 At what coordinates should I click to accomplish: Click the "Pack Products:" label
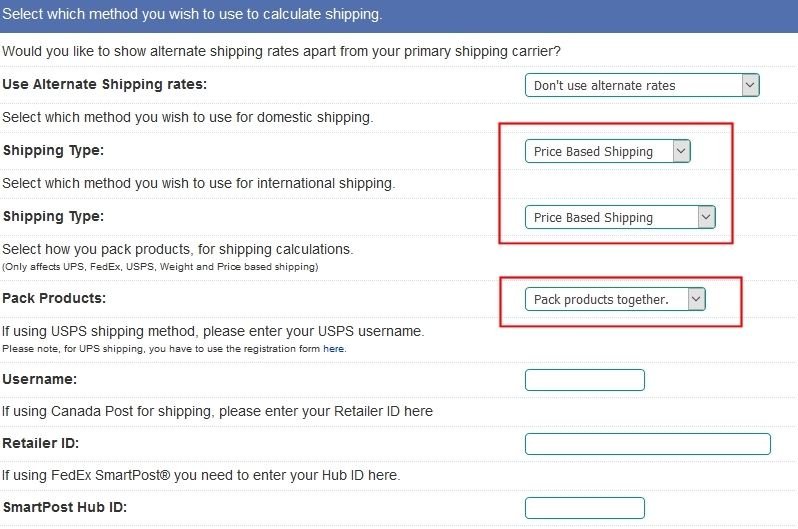(54, 299)
